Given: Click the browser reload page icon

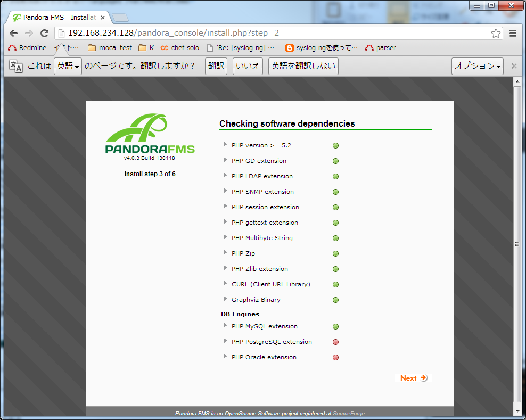Looking at the screenshot, I should tap(45, 33).
